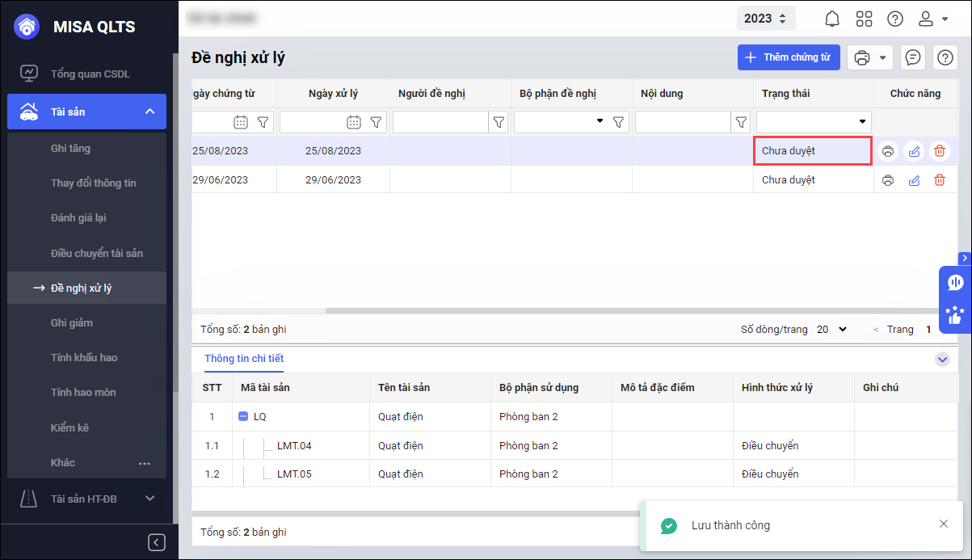This screenshot has width=972, height=560.
Task: Collapse the Tài sản sidebar section
Action: point(149,112)
